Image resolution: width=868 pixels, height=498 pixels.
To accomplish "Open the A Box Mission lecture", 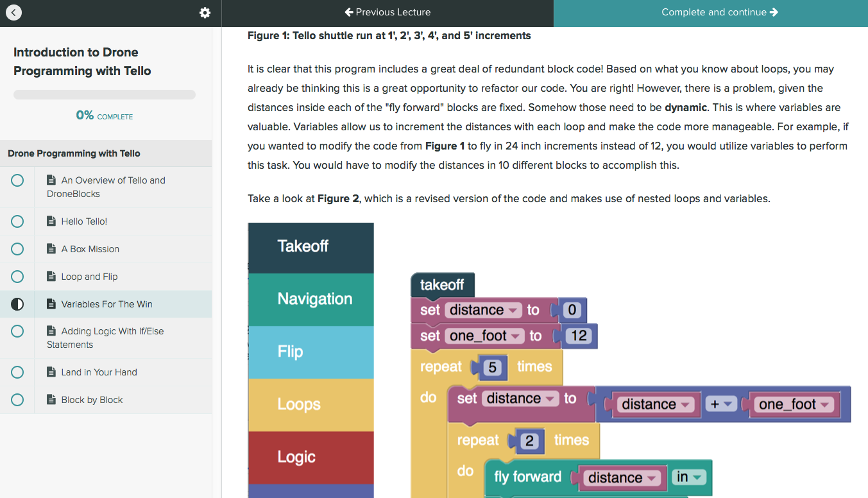I will click(106, 249).
